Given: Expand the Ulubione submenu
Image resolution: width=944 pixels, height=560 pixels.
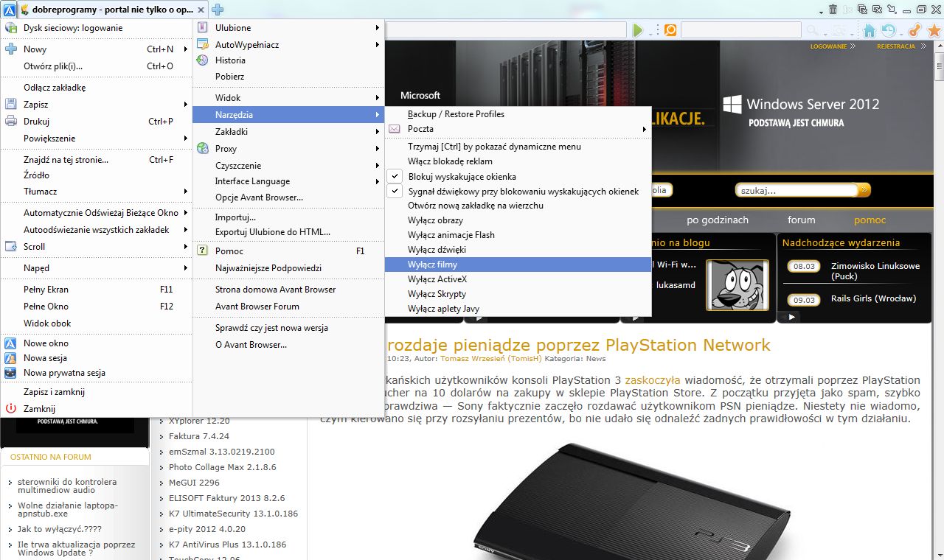Looking at the screenshot, I should click(x=288, y=28).
